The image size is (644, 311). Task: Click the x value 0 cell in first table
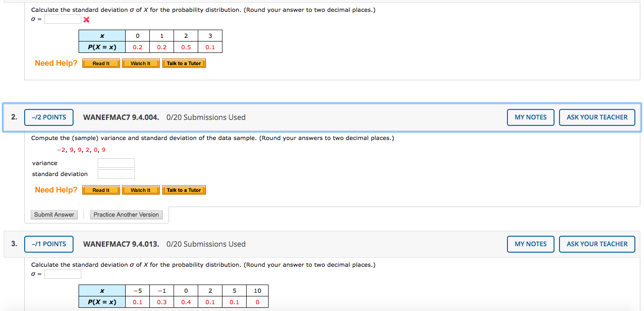tap(137, 36)
